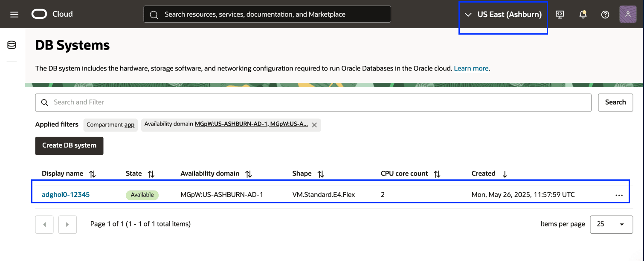Focus the top search resources field
This screenshot has height=261, width=644.
click(x=267, y=14)
